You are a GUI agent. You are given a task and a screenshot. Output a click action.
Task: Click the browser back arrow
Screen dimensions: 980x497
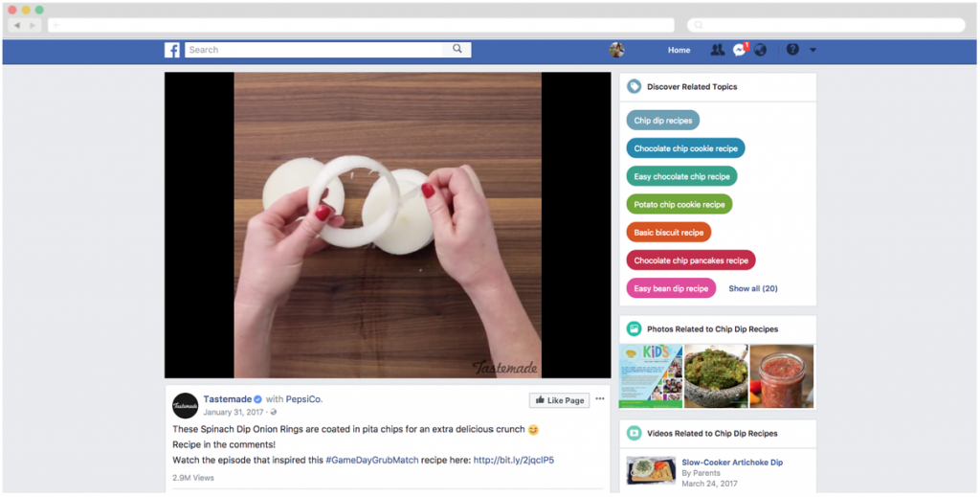(16, 25)
